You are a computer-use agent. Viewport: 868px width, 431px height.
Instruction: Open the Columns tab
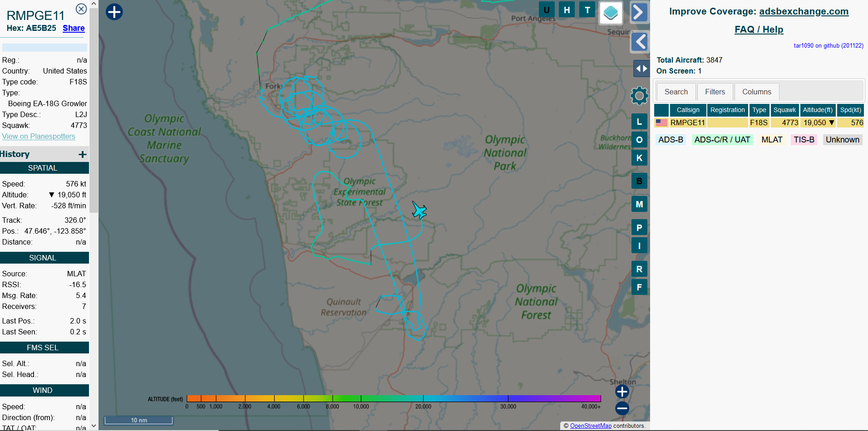point(756,92)
